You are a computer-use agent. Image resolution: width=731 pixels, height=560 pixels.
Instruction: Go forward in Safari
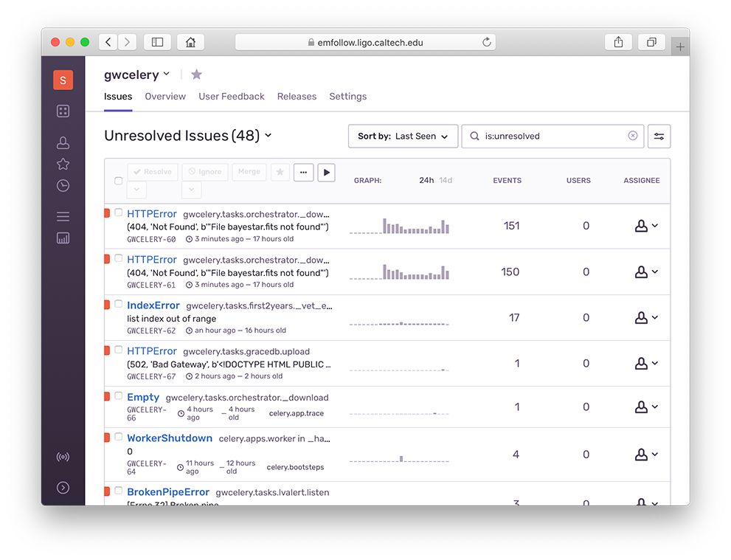pyautogui.click(x=127, y=43)
